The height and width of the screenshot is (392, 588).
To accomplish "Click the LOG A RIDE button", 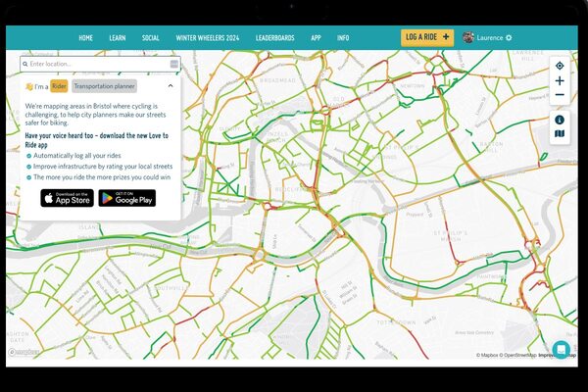I will click(427, 37).
